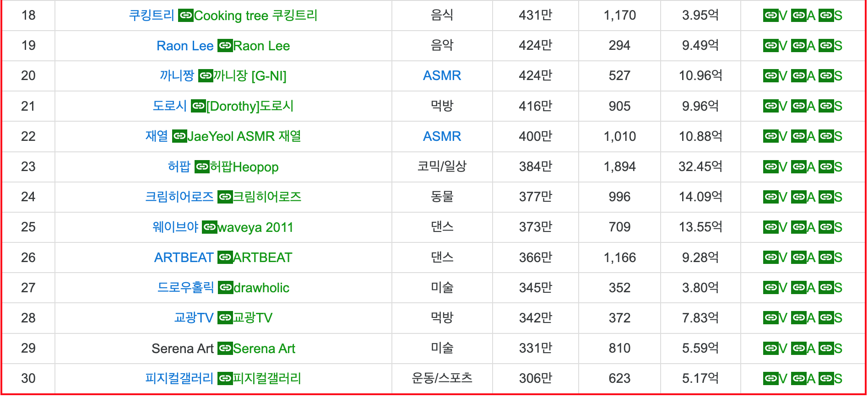Open the 도로시 wiki link

tap(170, 106)
